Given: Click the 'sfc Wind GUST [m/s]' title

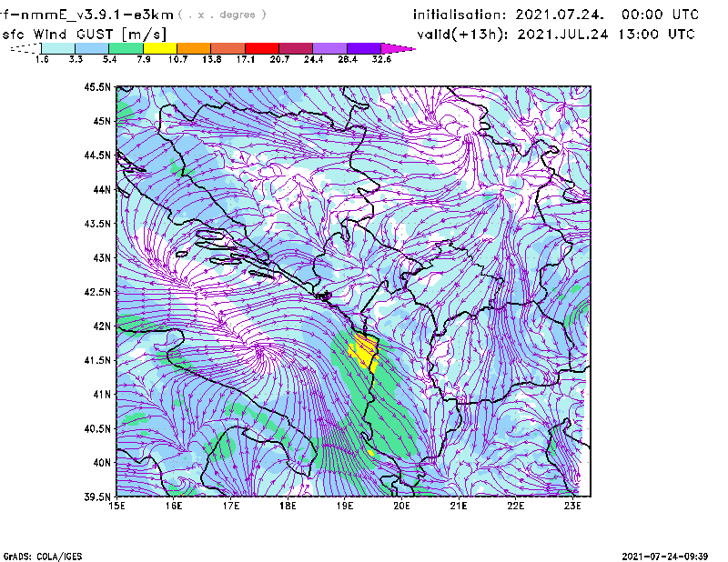Looking at the screenshot, I should click(84, 35).
